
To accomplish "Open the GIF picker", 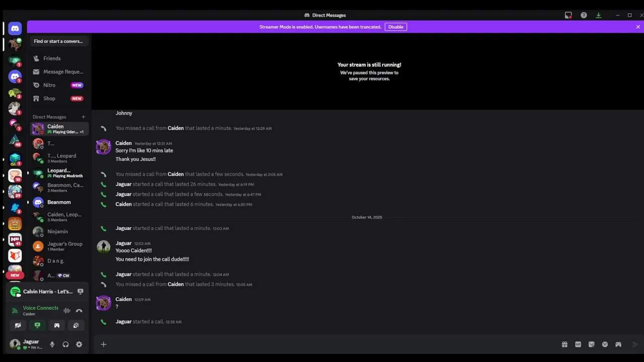I will (578, 344).
